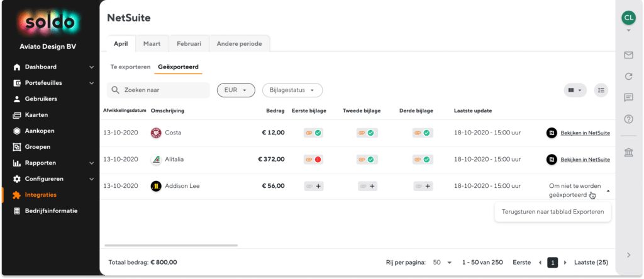
Task: Switch to the Februari tab
Action: pos(189,43)
